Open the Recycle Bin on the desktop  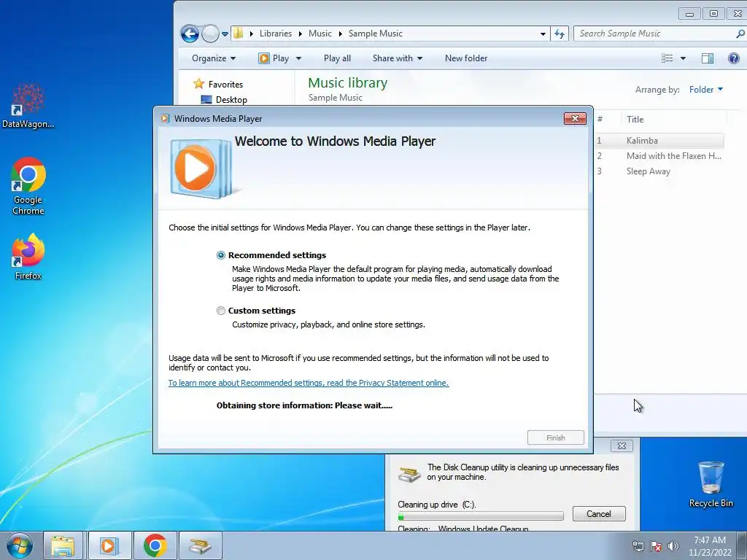(x=711, y=484)
